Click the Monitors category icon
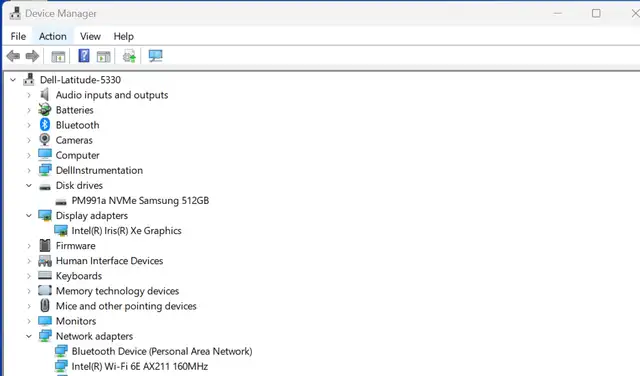Screen dimensions: 640x376 click(45, 321)
